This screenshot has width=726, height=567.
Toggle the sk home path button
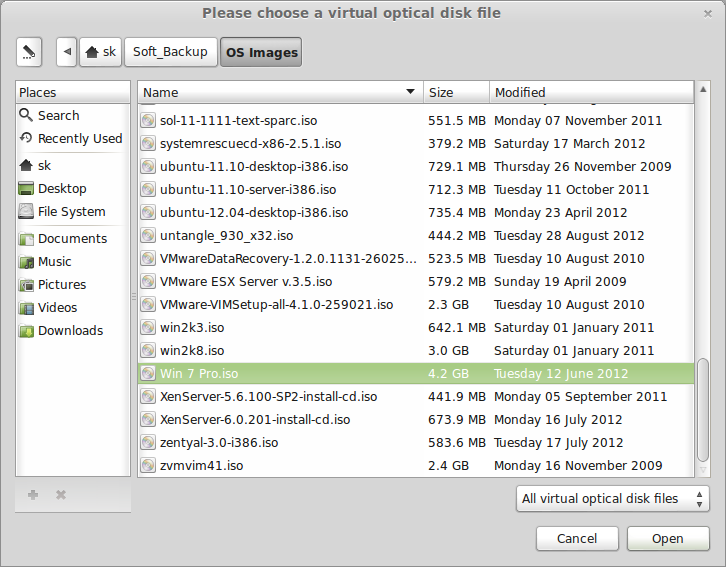point(100,51)
